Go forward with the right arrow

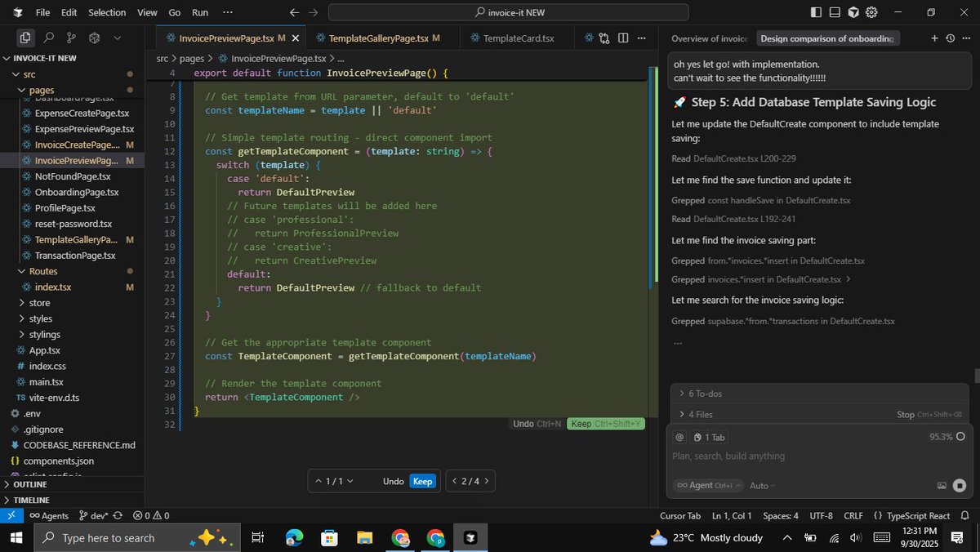click(x=314, y=12)
